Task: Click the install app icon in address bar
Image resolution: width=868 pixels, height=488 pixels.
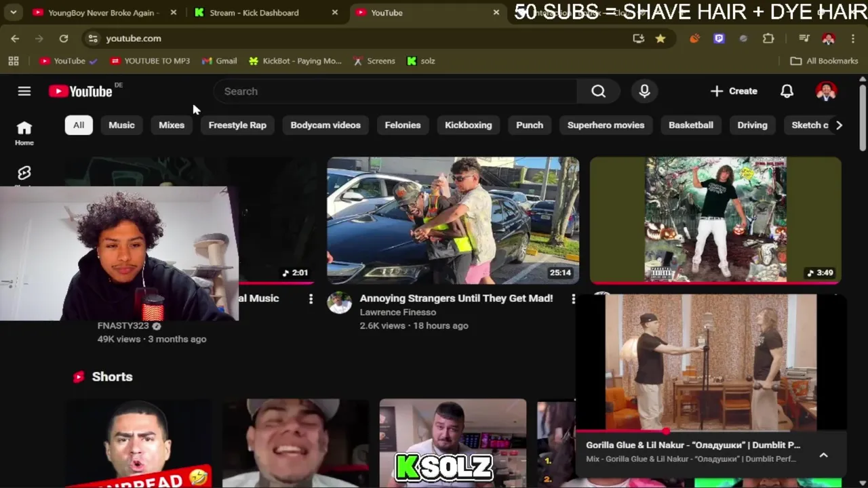Action: pos(638,39)
